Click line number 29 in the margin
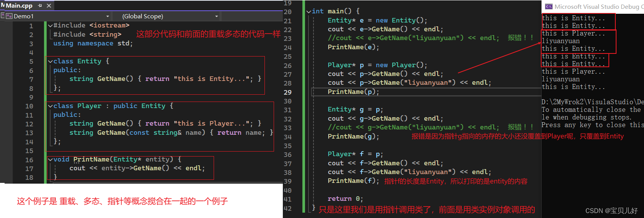 (x=287, y=92)
